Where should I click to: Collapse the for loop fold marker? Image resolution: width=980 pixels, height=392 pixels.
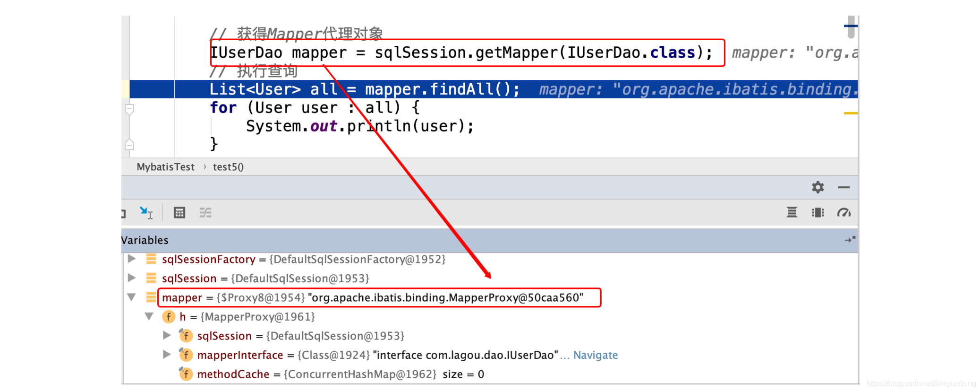click(129, 109)
